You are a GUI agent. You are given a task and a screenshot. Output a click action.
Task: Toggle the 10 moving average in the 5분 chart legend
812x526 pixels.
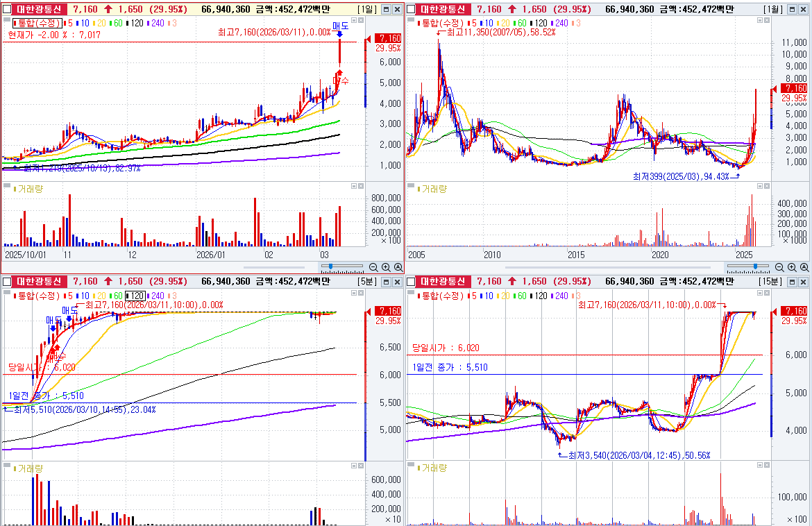tap(83, 296)
